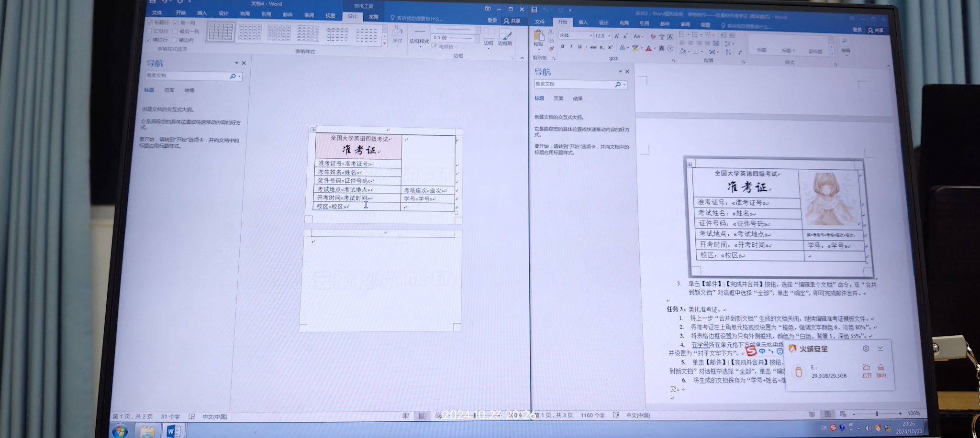Viewport: 980px width, 438px height.
Task: Open the Change Case Aa dropdown
Action: coord(638,36)
